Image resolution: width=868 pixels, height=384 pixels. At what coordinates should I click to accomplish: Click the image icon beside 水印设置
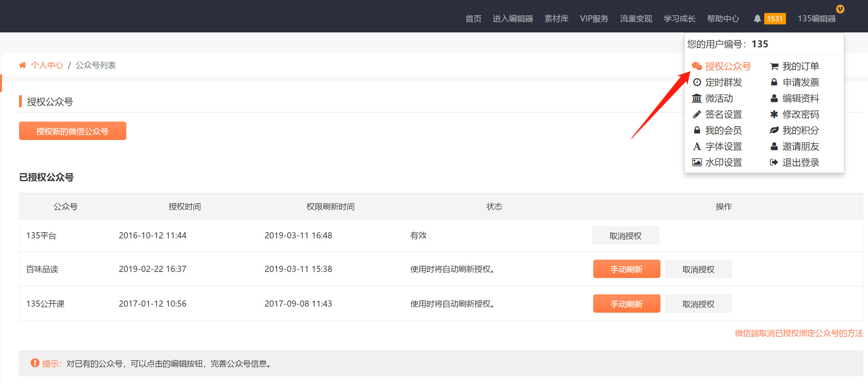697,162
